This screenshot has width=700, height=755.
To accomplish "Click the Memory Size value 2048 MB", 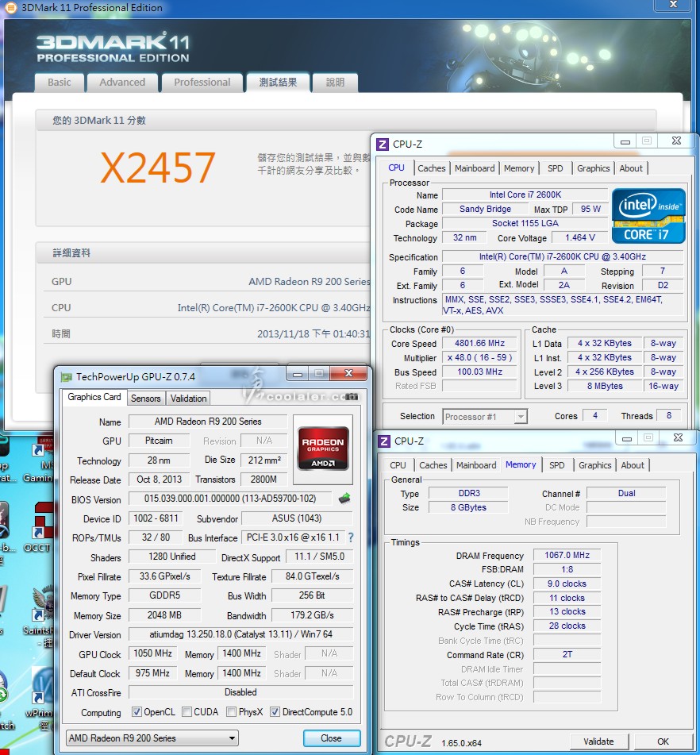I will (164, 615).
